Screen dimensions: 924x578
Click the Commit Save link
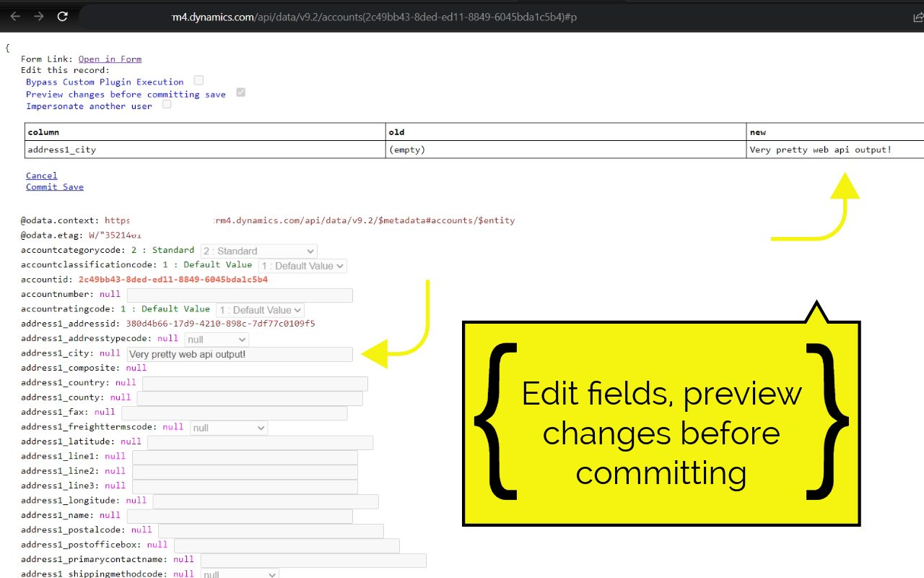tap(55, 187)
